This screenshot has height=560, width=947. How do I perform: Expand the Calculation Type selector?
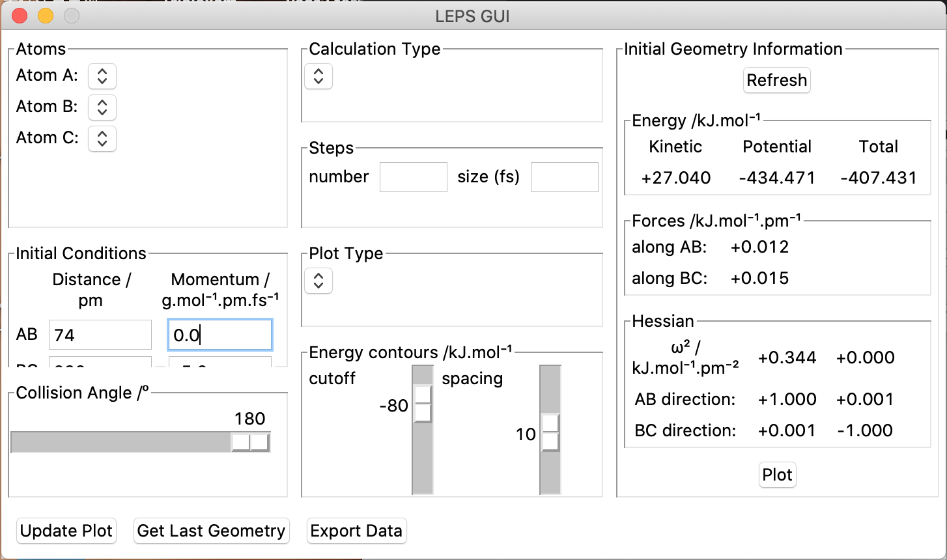tap(318, 76)
